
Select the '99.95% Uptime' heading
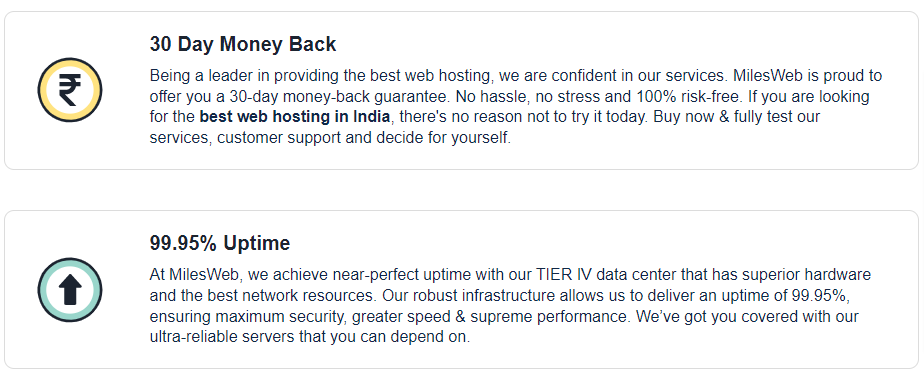220,243
